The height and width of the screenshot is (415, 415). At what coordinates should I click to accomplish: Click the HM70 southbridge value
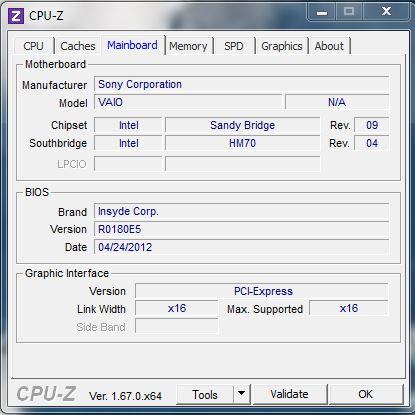click(243, 143)
